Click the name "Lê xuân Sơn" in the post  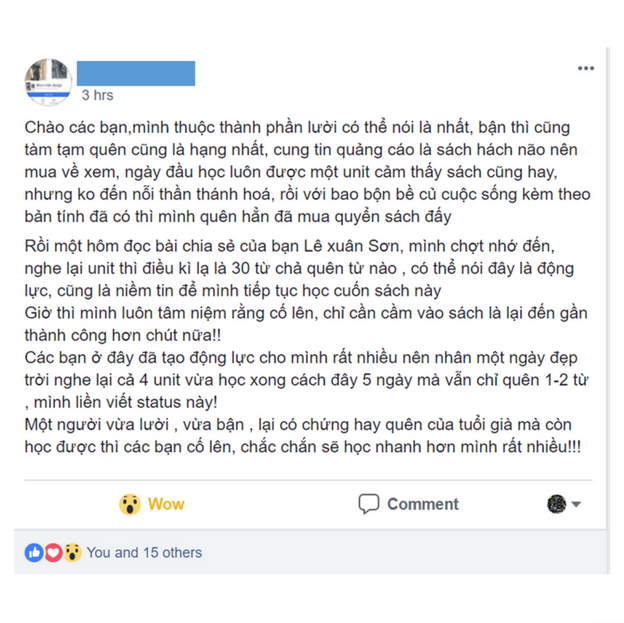(351, 246)
